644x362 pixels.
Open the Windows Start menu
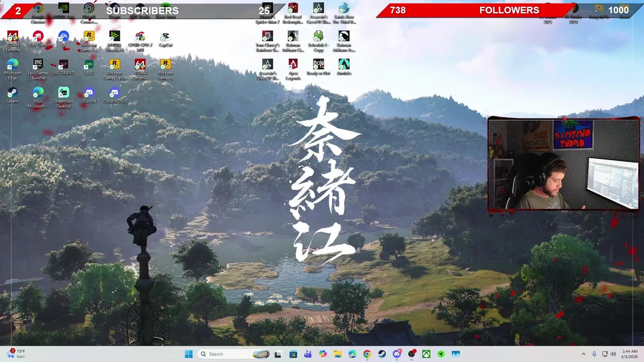click(x=189, y=354)
